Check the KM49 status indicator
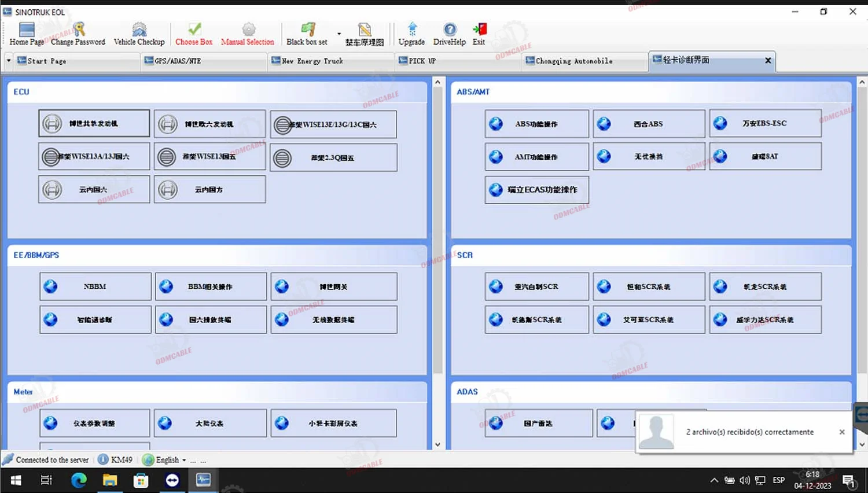 [115, 459]
